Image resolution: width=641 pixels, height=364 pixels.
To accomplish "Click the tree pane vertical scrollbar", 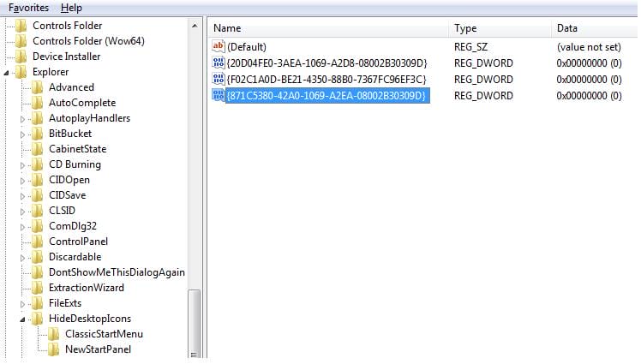I will (195, 317).
